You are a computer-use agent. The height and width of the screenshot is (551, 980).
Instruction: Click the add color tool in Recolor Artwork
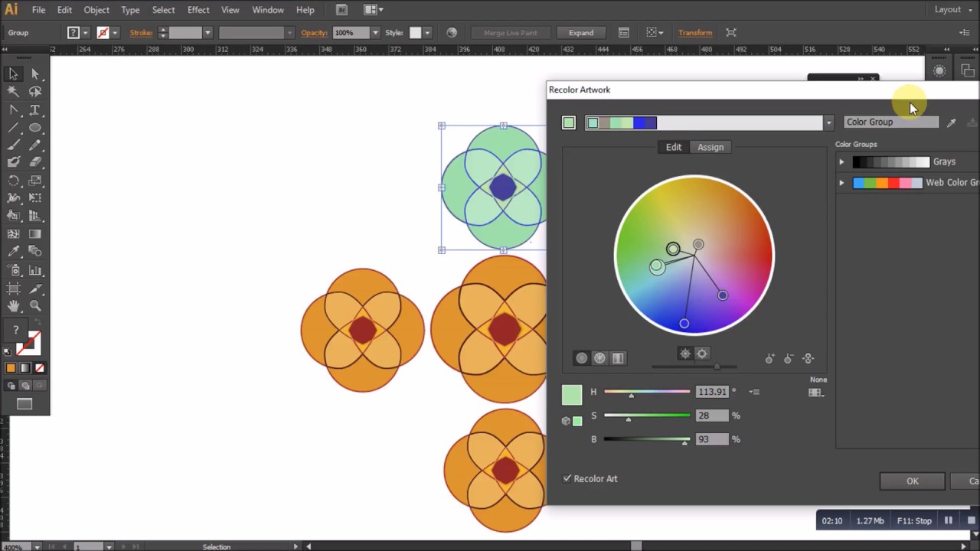[x=769, y=358]
